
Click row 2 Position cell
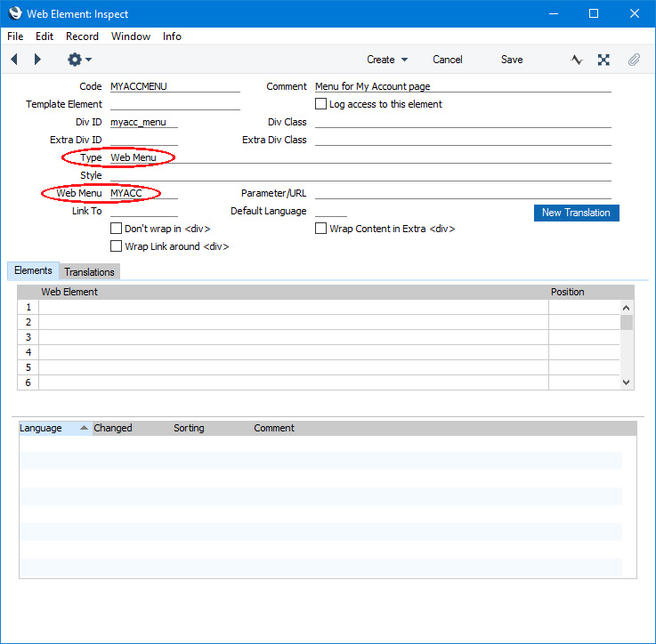coord(584,322)
